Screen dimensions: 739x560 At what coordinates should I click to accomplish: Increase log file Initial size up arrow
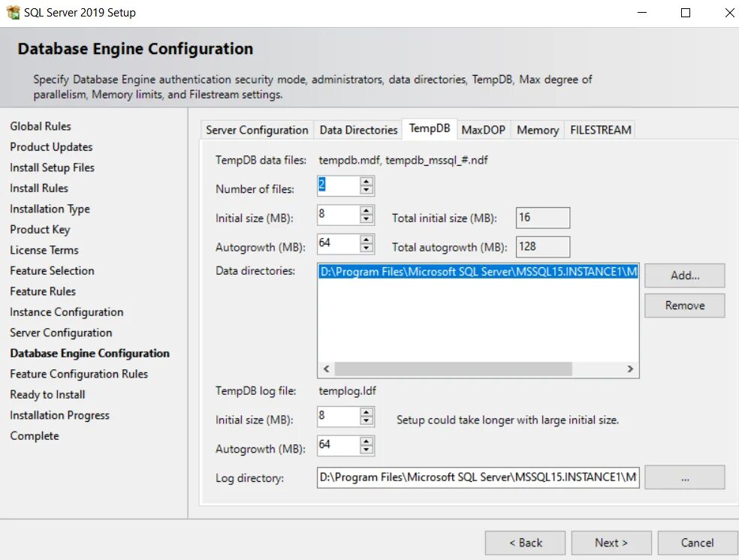pos(366,412)
